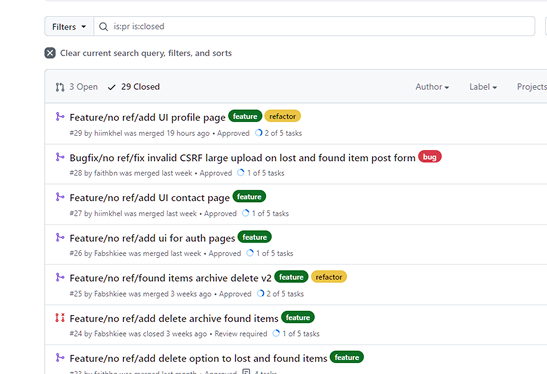Open PR Feature/no ref/add UI profile page
Image resolution: width=547 pixels, height=374 pixels.
pyautogui.click(x=148, y=118)
